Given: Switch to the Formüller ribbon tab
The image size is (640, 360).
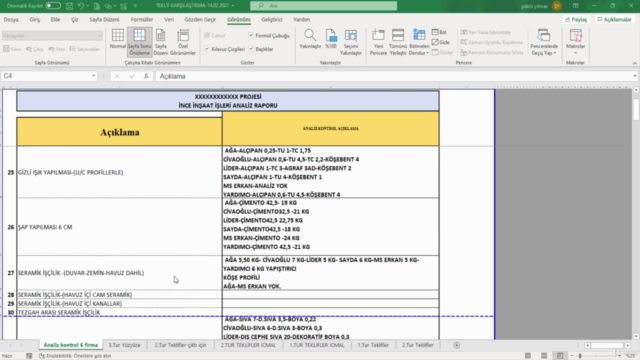Looking at the screenshot, I should click(x=142, y=20).
